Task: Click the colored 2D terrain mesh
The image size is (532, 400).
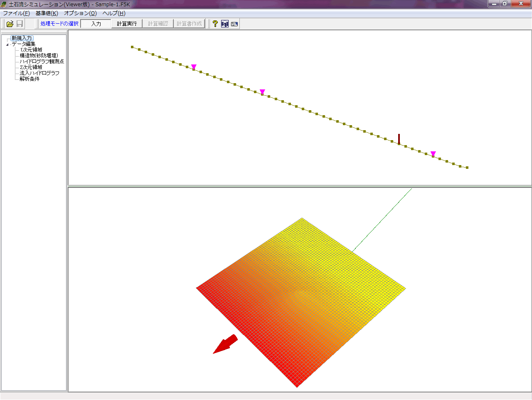Action: pyautogui.click(x=299, y=299)
